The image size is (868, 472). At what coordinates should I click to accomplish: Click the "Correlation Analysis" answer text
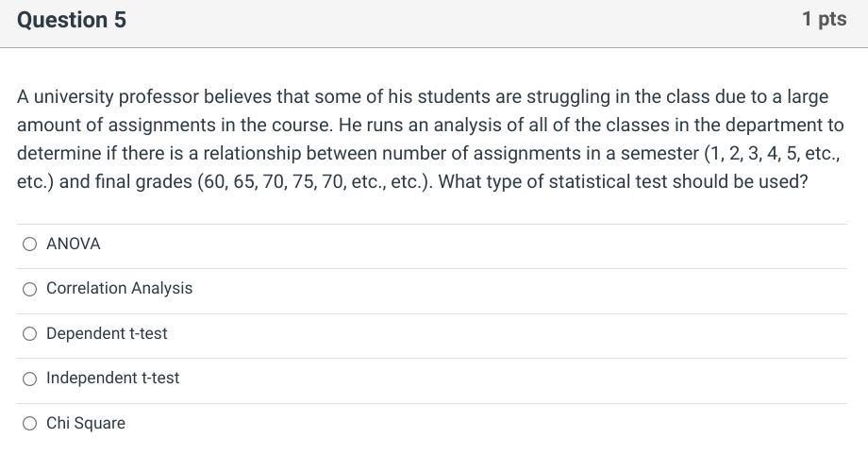[119, 289]
